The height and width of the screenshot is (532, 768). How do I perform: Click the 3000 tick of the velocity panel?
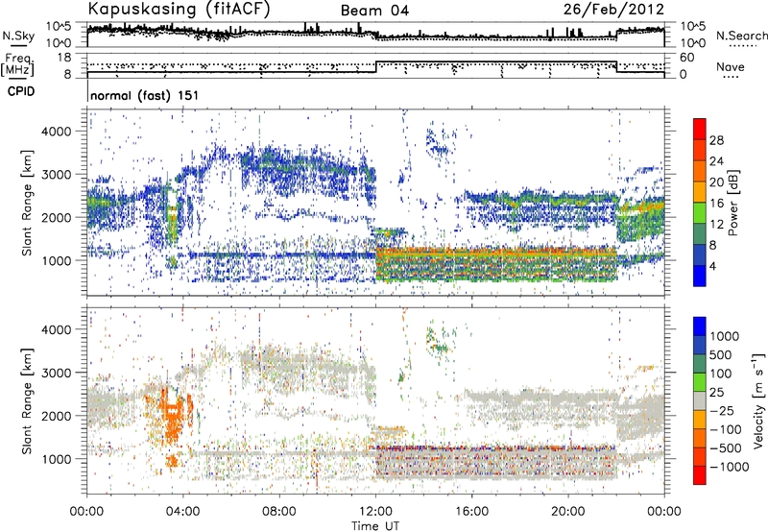pos(59,373)
